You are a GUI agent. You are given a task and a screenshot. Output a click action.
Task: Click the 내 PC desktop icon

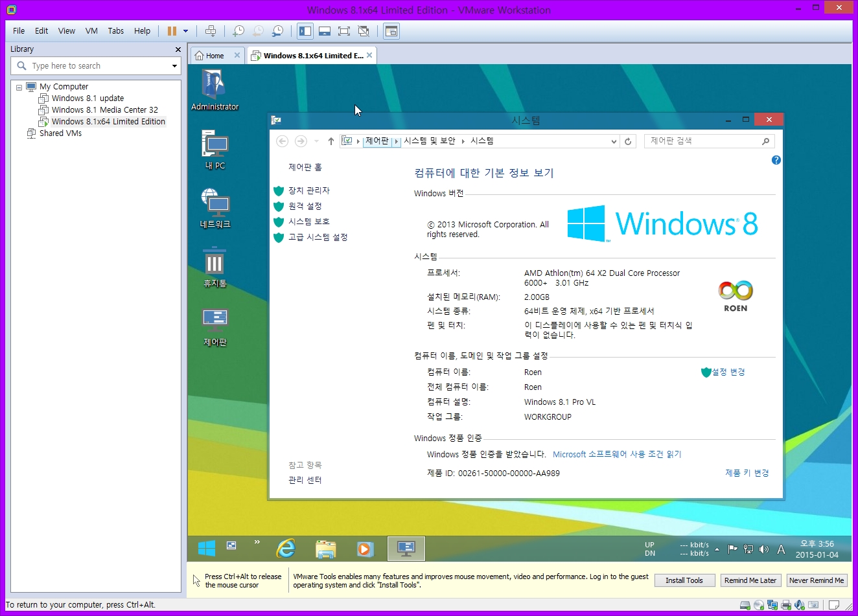coord(214,150)
